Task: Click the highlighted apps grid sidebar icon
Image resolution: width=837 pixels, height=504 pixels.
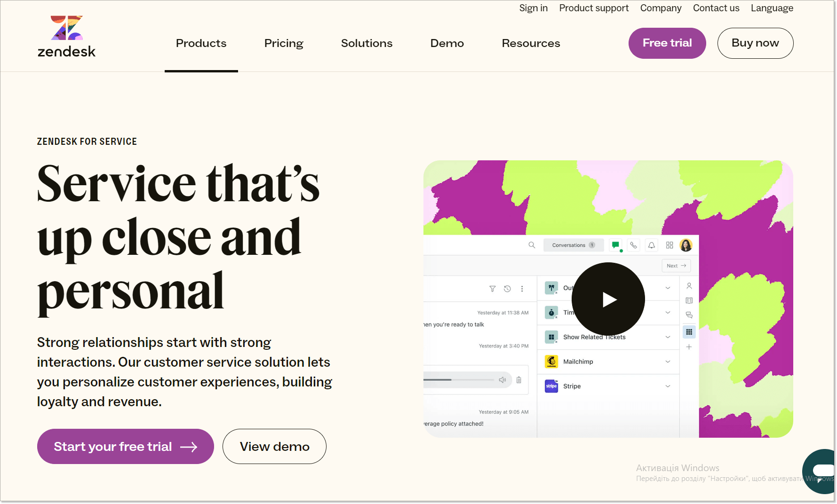Action: point(689,332)
